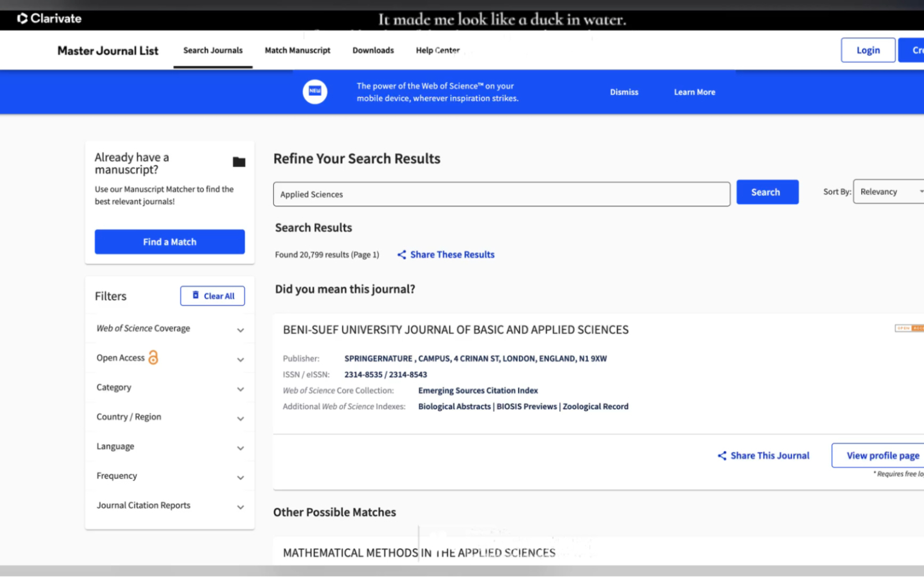Click the Clarivate logo

click(49, 18)
